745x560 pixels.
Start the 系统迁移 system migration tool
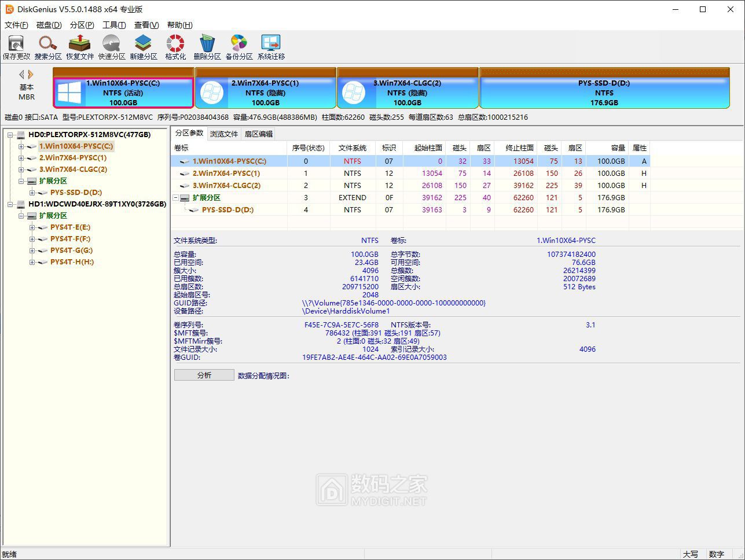point(271,47)
